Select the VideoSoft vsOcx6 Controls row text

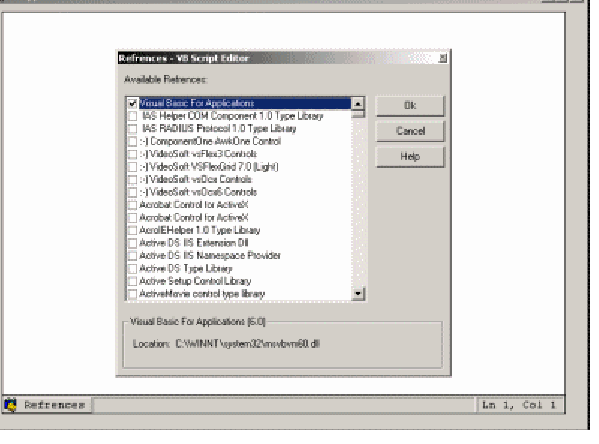point(198,192)
